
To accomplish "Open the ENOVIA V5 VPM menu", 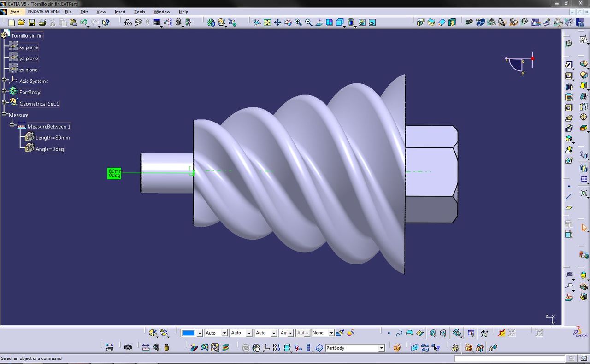I will 43,12.
